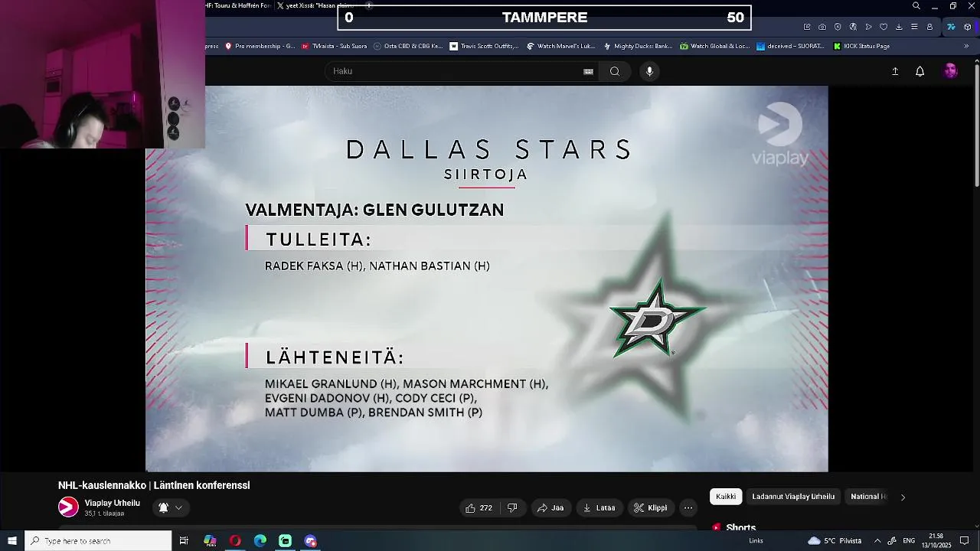This screenshot has width=980, height=551.
Task: Click the YouTube search magnifier button
Action: [614, 71]
